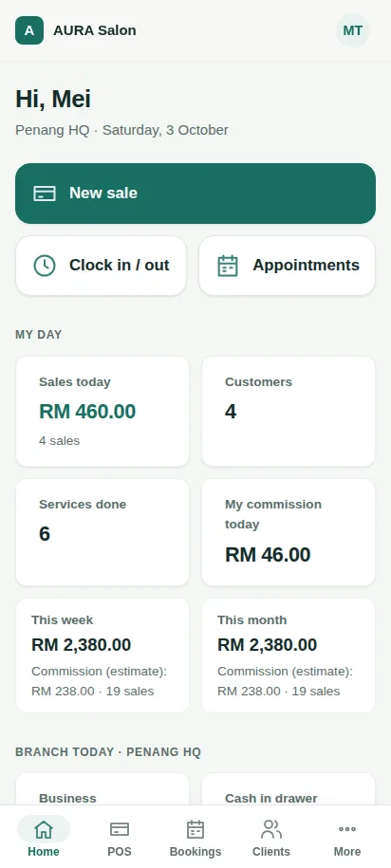
Task: Tap the Home house icon
Action: click(x=44, y=829)
